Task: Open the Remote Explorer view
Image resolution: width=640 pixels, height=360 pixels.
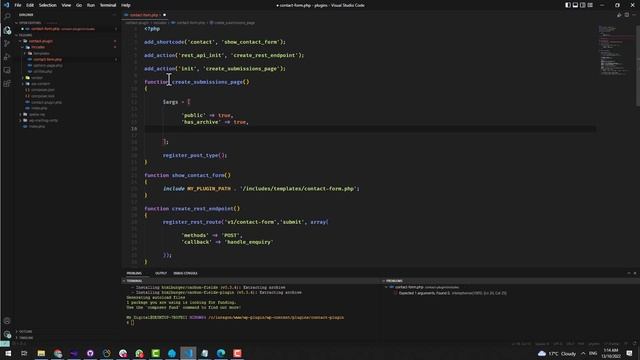Action: pyautogui.click(x=7, y=70)
